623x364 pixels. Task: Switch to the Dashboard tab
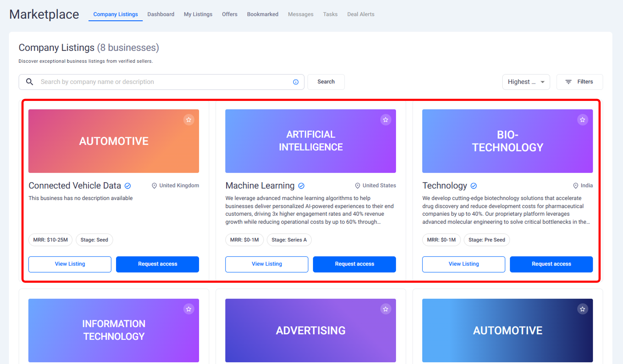[x=161, y=14]
